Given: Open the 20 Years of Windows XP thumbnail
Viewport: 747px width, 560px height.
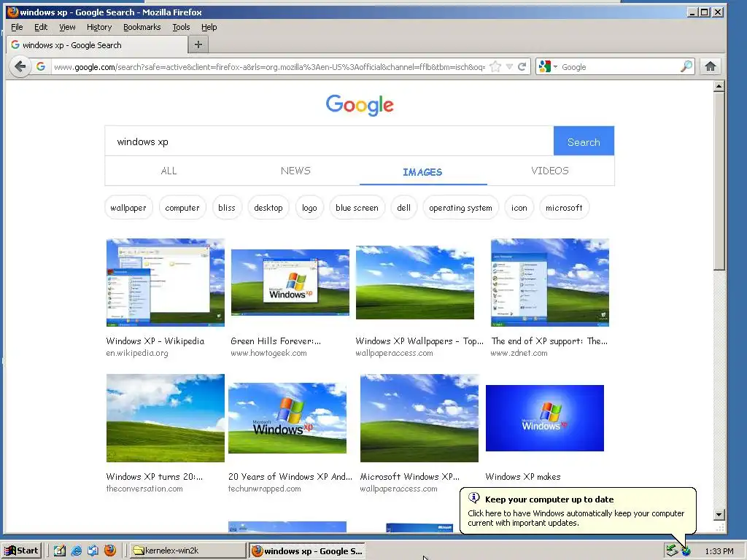Looking at the screenshot, I should pyautogui.click(x=287, y=418).
